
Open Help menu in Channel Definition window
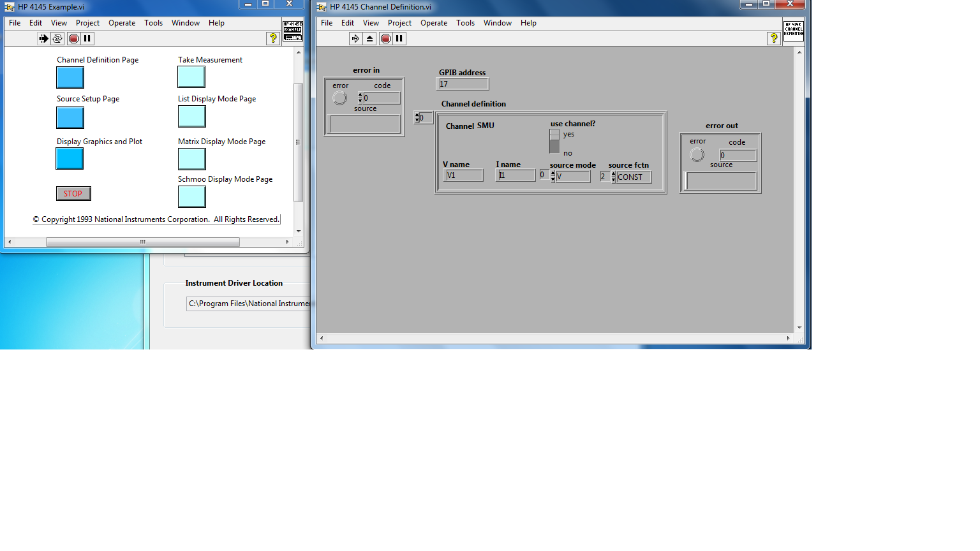(528, 23)
